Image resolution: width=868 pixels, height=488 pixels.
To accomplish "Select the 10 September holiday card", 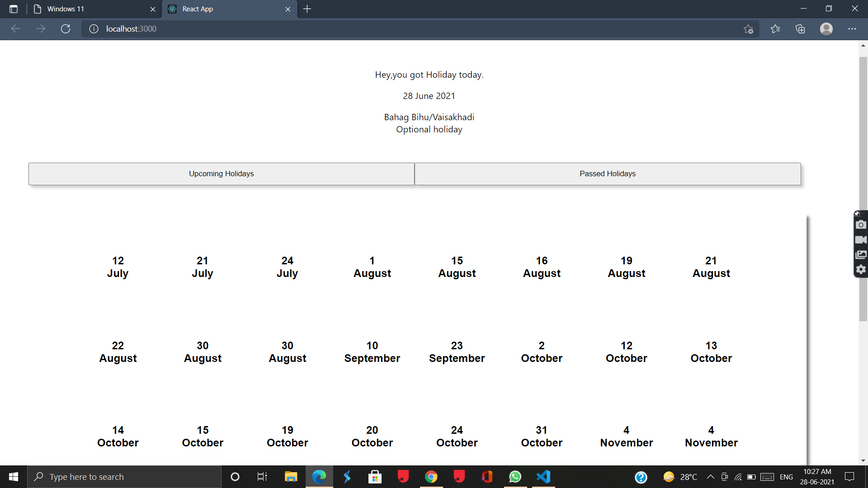I will point(372,352).
